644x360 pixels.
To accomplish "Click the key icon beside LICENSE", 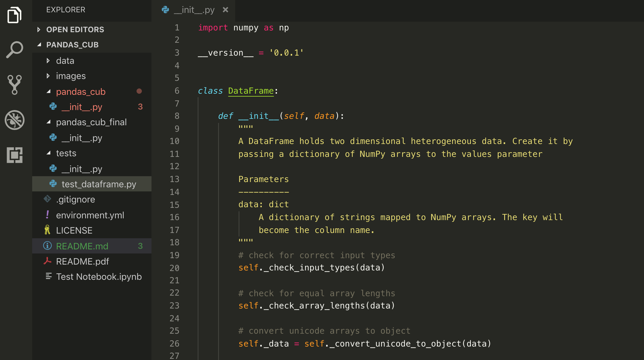I will tap(47, 230).
